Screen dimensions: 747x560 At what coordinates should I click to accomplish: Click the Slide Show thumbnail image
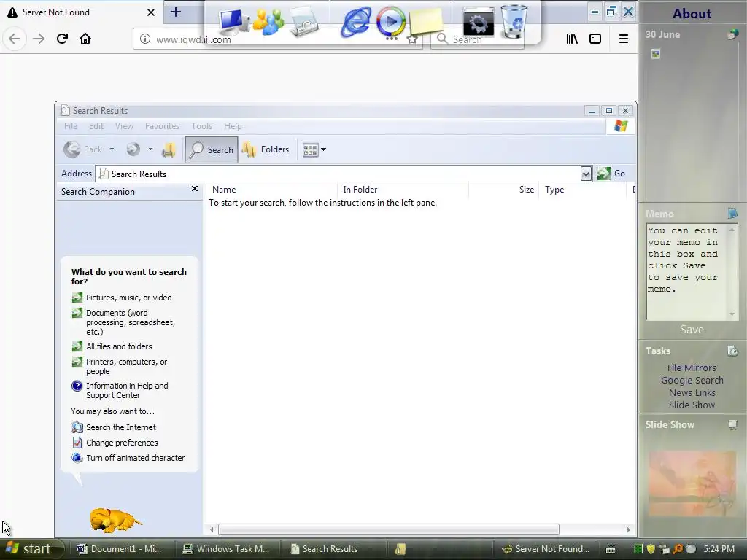pyautogui.click(x=692, y=484)
